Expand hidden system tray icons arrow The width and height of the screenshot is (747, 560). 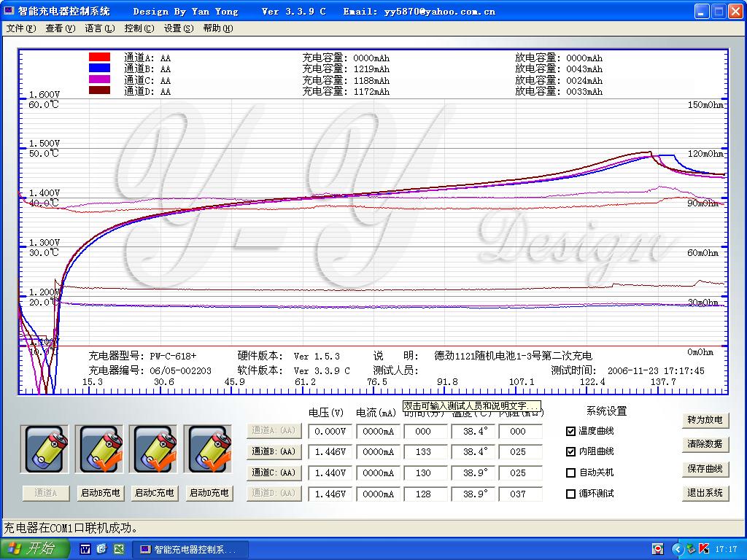click(x=678, y=549)
